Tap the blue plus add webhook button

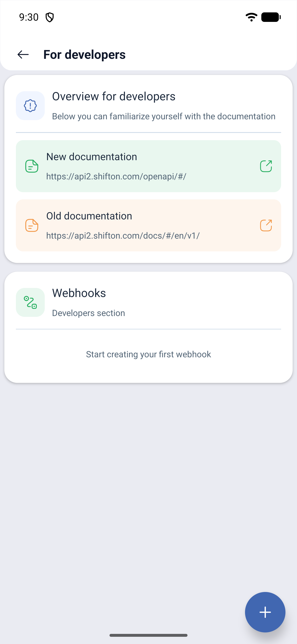tap(265, 612)
